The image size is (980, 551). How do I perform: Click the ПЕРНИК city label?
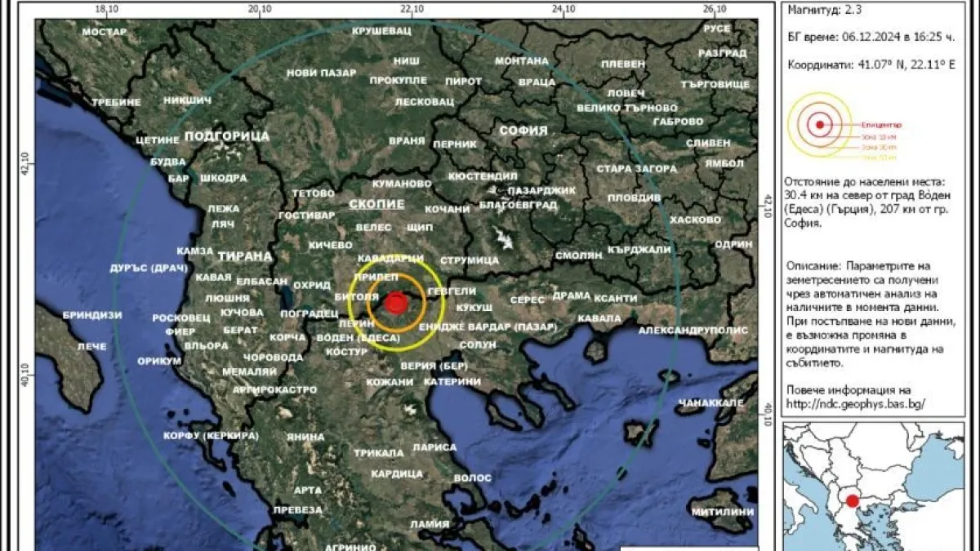pos(455,144)
